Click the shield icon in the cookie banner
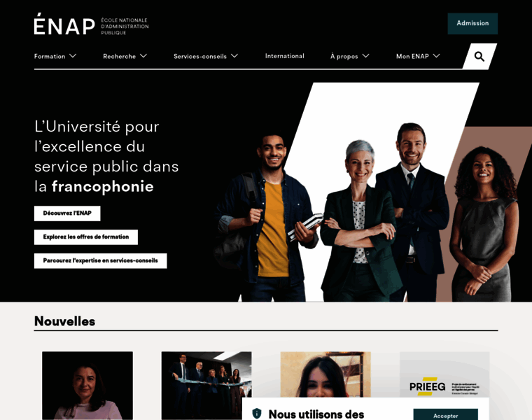 click(x=257, y=413)
